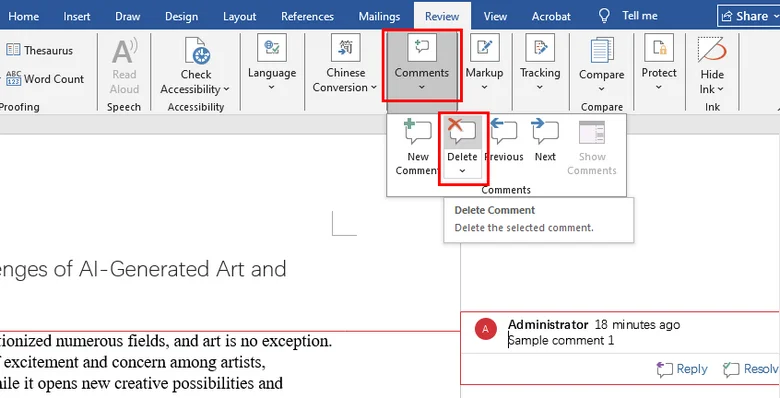
Task: Expand the Chinese Conversion dropdown arrow
Action: (x=374, y=88)
